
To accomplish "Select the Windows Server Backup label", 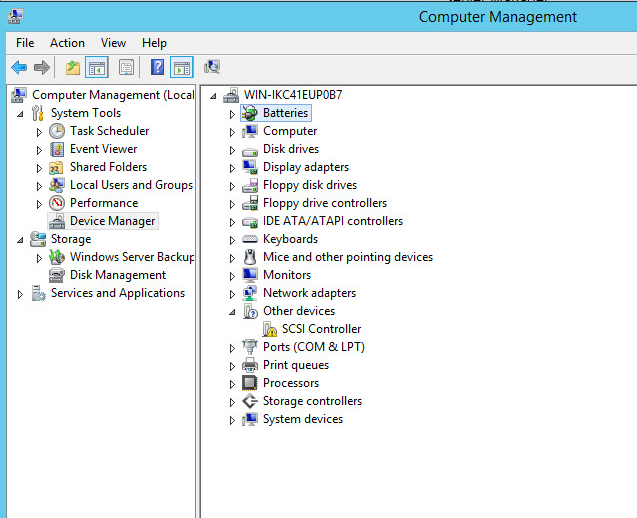I will [x=132, y=257].
